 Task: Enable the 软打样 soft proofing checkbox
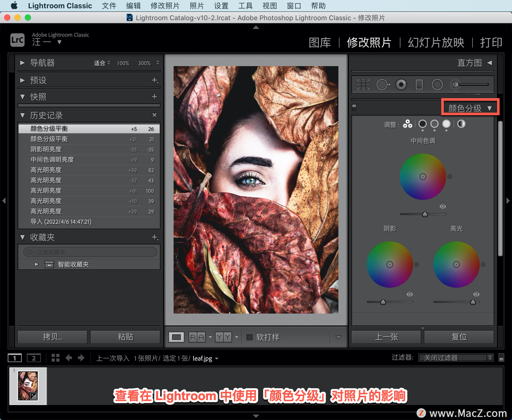[x=249, y=337]
